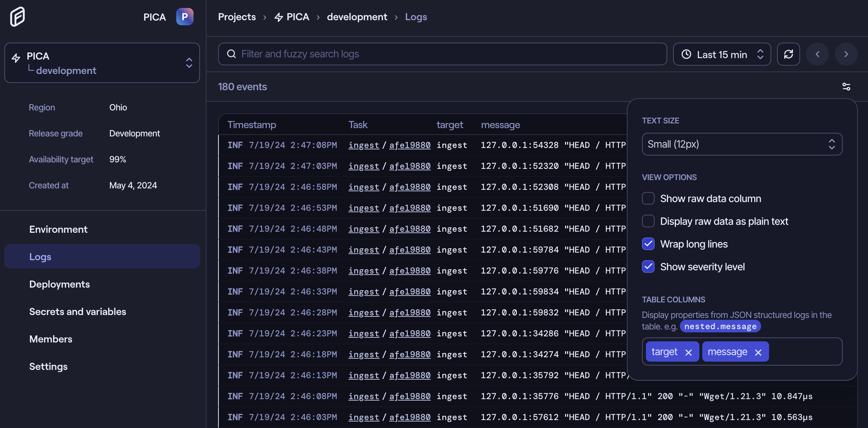Viewport: 868px width, 428px height.
Task: Navigate to Projects via breadcrumb
Action: (x=236, y=17)
